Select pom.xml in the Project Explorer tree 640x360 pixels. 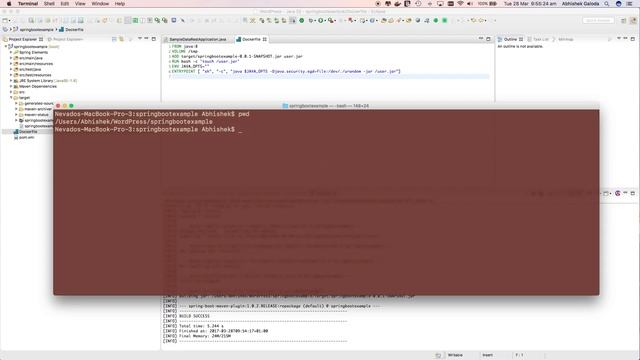click(x=27, y=138)
